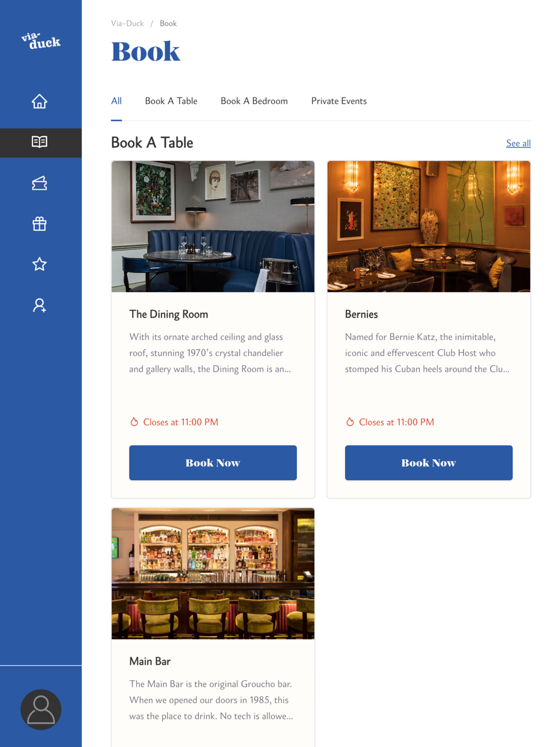
Task: Open the ticket icon in sidebar
Action: coord(39,183)
